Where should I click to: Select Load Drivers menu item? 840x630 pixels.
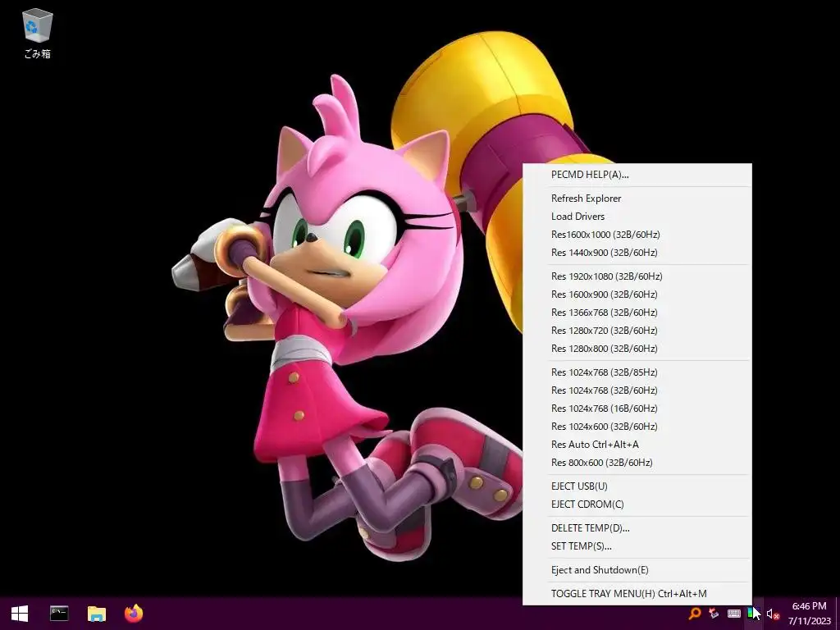(637, 217)
